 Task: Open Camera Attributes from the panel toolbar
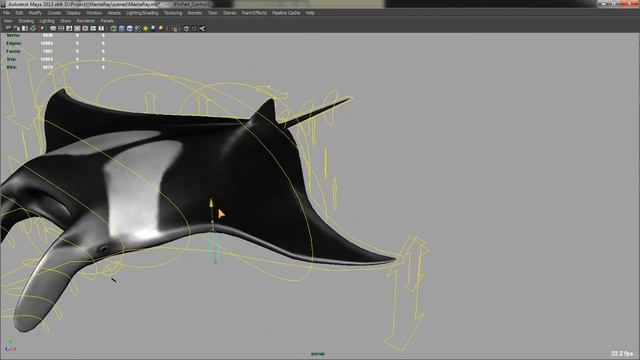pyautogui.click(x=17, y=29)
